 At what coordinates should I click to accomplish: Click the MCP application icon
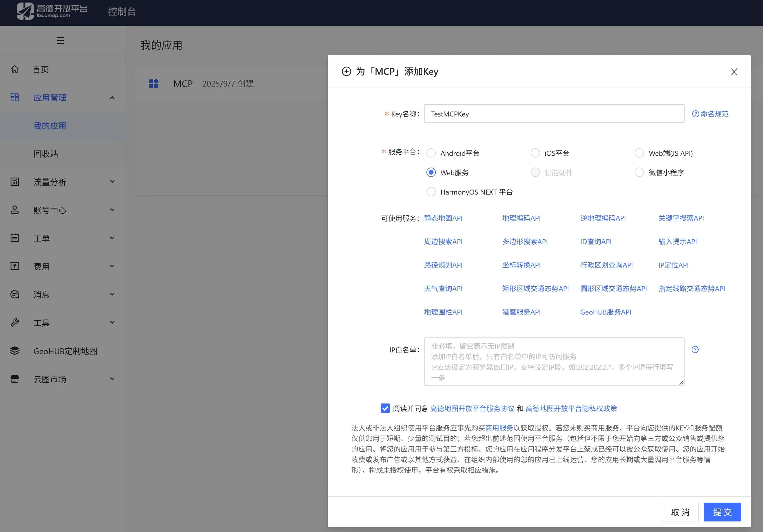[x=154, y=83]
